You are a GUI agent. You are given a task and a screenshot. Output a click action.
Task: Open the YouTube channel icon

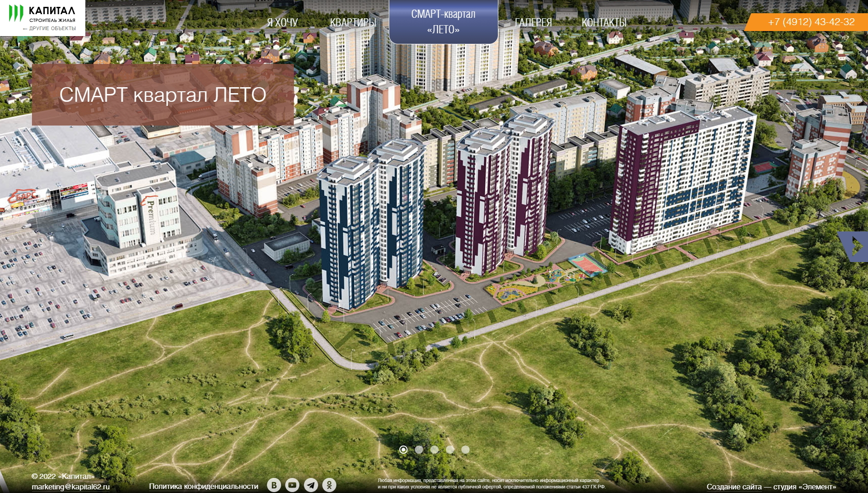(x=293, y=485)
